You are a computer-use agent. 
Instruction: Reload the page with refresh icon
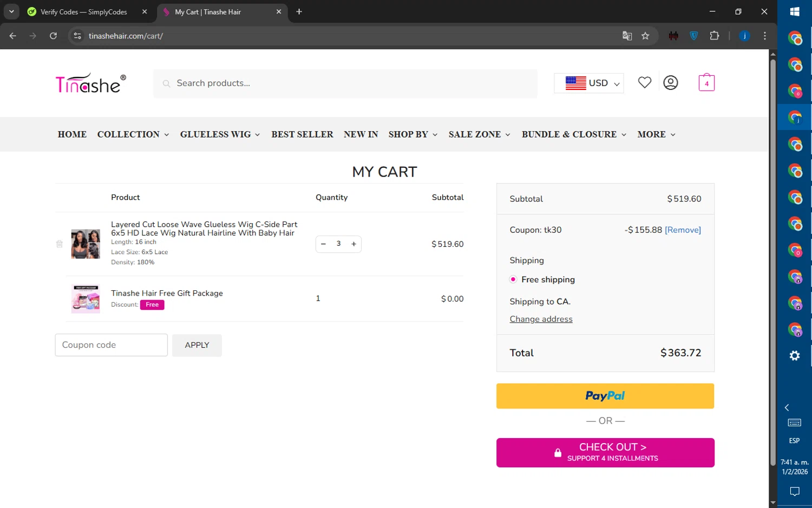[53, 36]
